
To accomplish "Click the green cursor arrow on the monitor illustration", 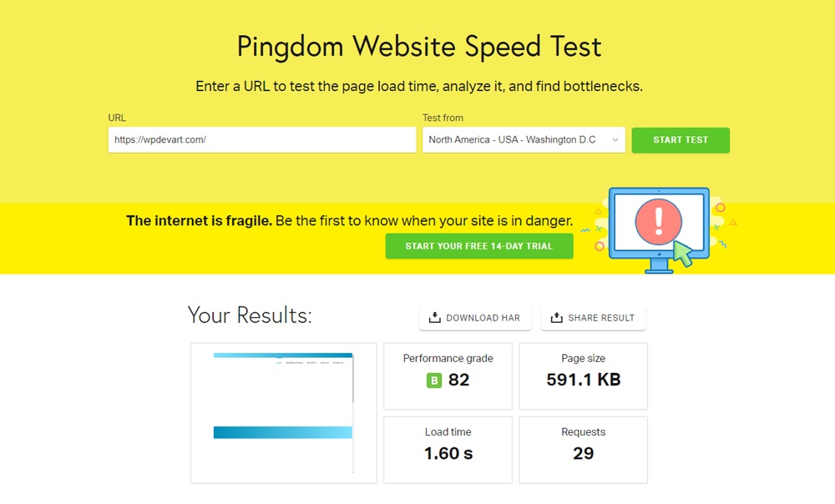I will point(683,252).
